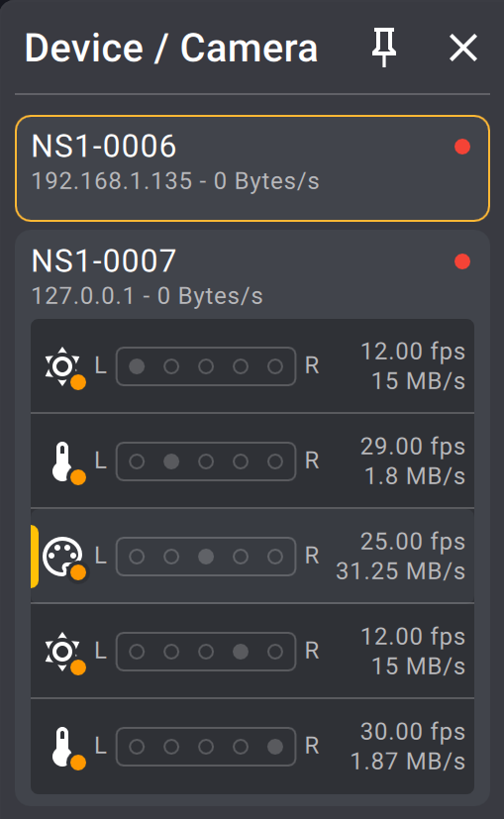Viewport: 504px width, 819px height.
Task: Select second position dot in 29.00 fps row
Action: coord(171,461)
